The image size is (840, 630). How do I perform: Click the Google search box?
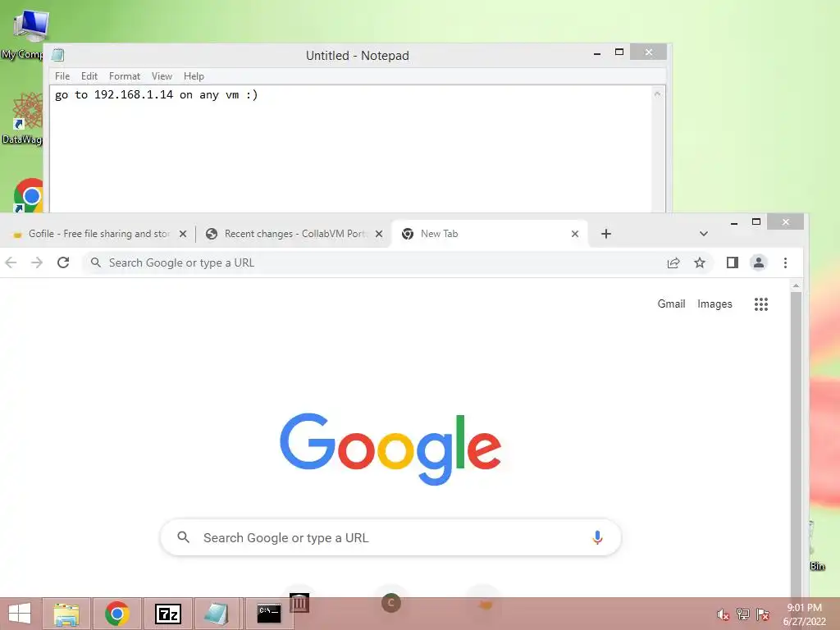pos(390,537)
